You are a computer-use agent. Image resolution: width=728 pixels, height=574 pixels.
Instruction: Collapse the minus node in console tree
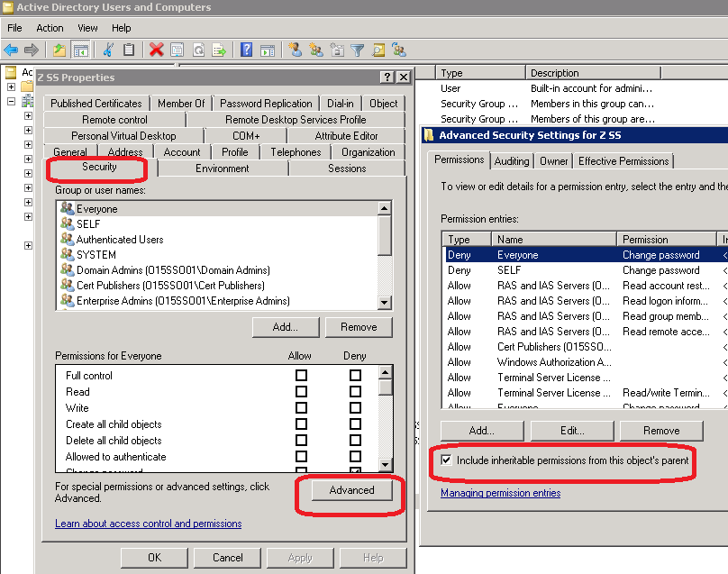pyautogui.click(x=12, y=101)
